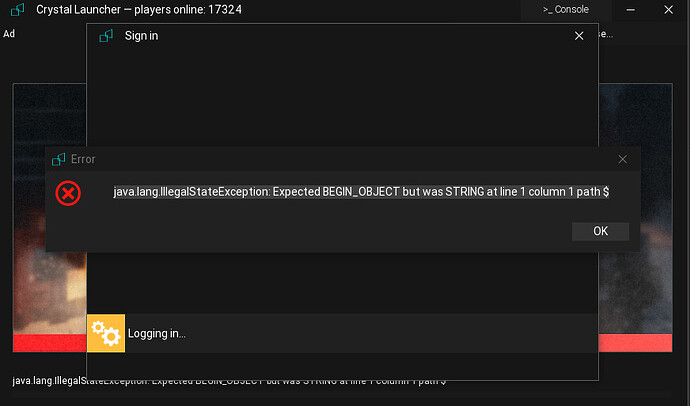Click the Logging in... status label
The image size is (690, 406).
[x=157, y=334]
